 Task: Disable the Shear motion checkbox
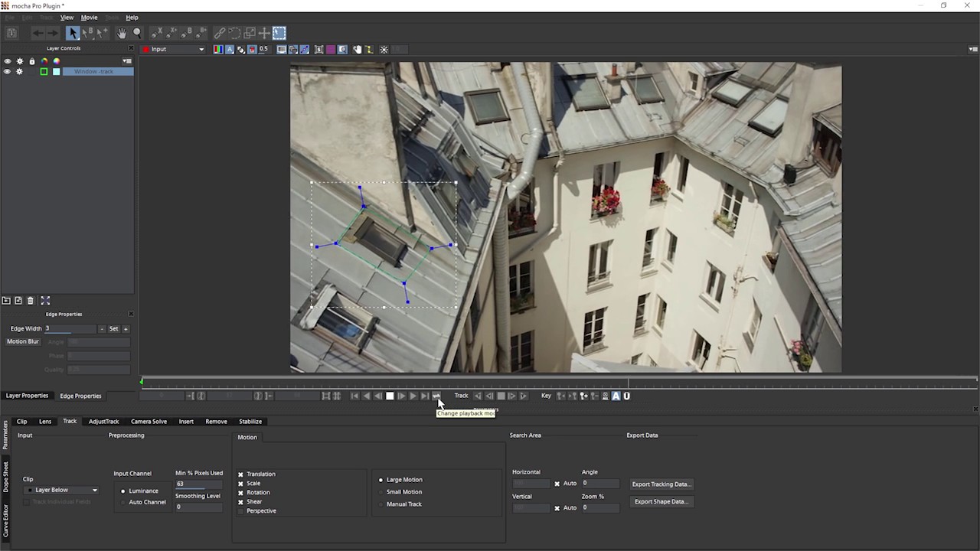point(240,502)
